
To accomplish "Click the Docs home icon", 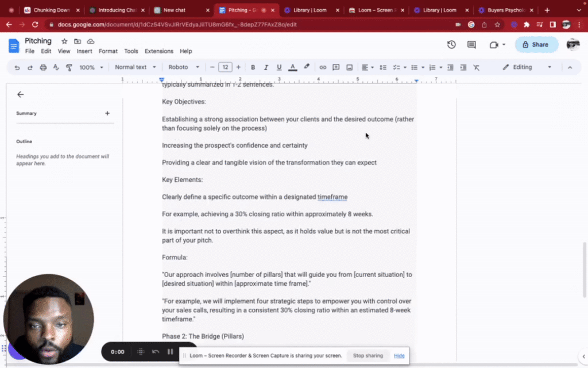I will tap(14, 45).
